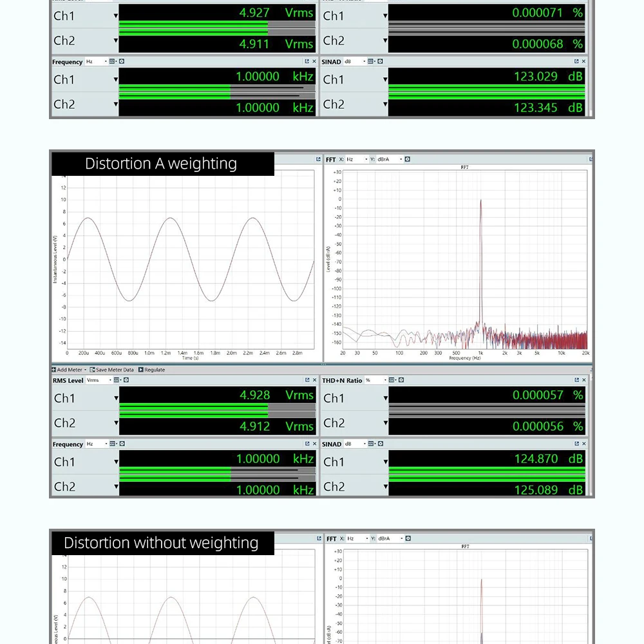Open dB unit dropdown on SINAD meter reading 123.029 dB
This screenshot has width=644, height=644.
355,62
